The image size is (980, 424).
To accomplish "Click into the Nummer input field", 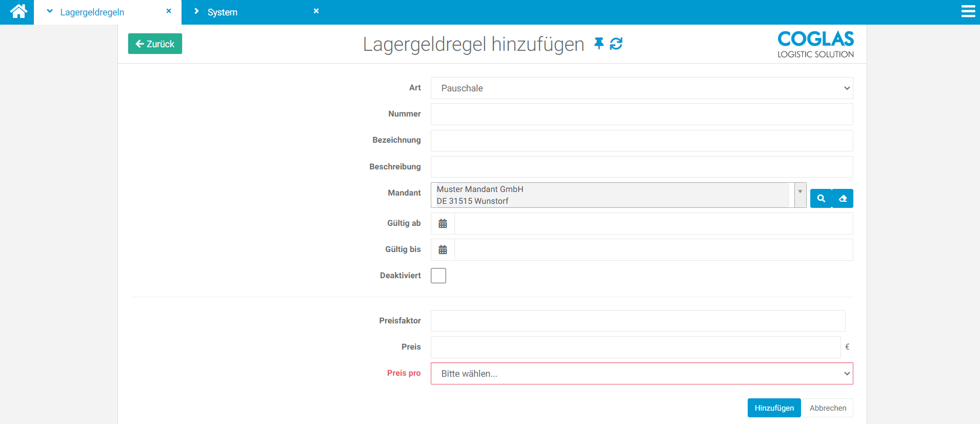I will click(x=642, y=114).
